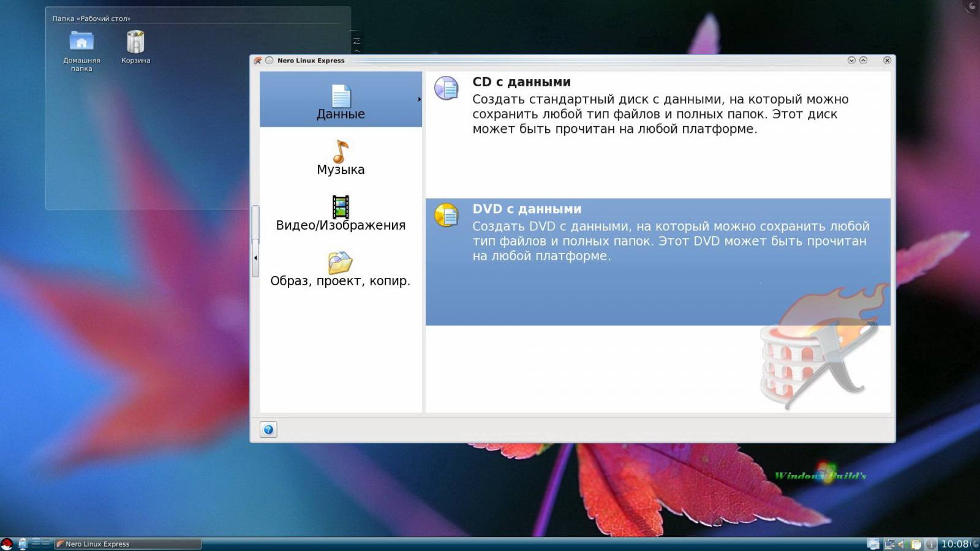Choose the Видео/Изображения category label
980x551 pixels.
(x=341, y=225)
